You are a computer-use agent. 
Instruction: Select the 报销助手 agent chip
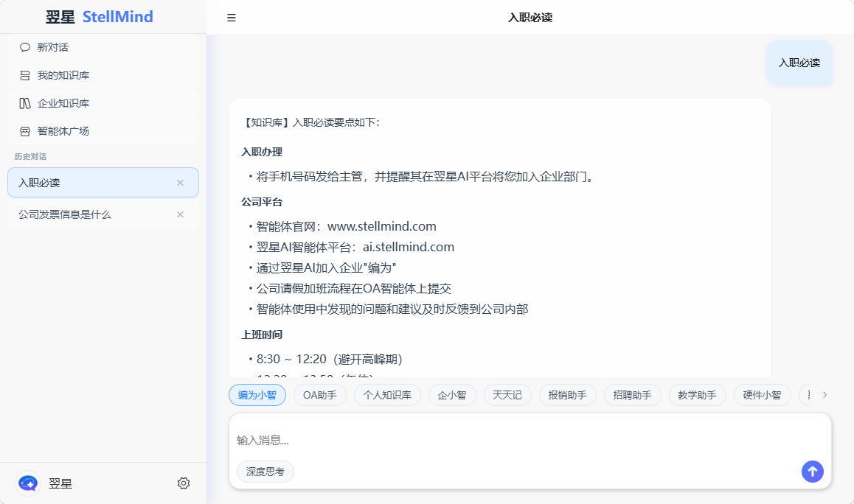click(568, 395)
